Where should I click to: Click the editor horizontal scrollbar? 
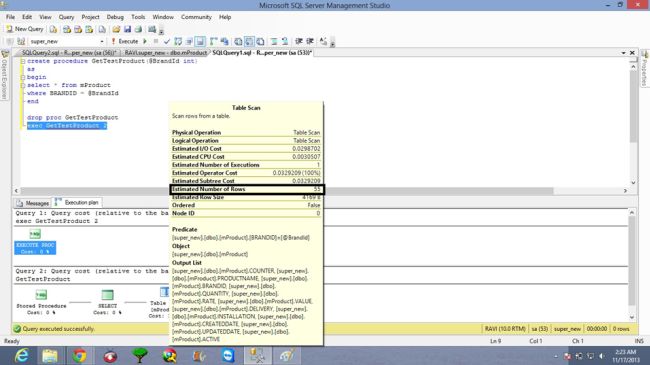click(286, 190)
